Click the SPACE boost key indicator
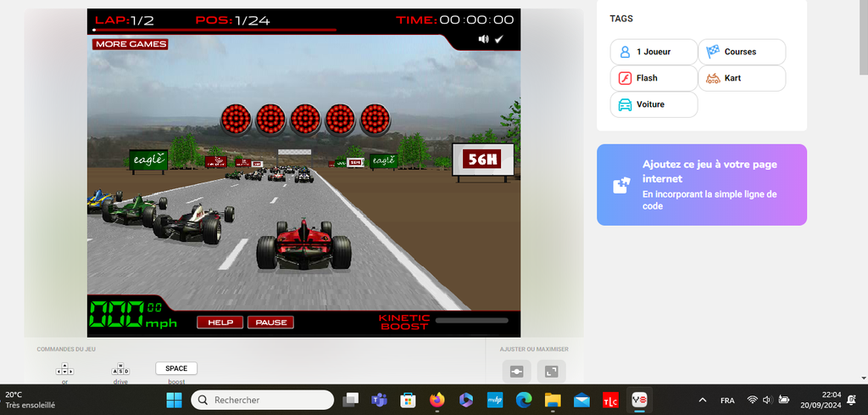 pyautogui.click(x=176, y=368)
